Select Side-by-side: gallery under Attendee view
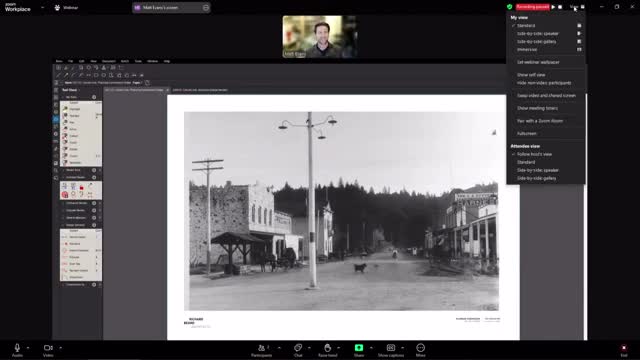This screenshot has height=360, width=640. tap(546, 178)
